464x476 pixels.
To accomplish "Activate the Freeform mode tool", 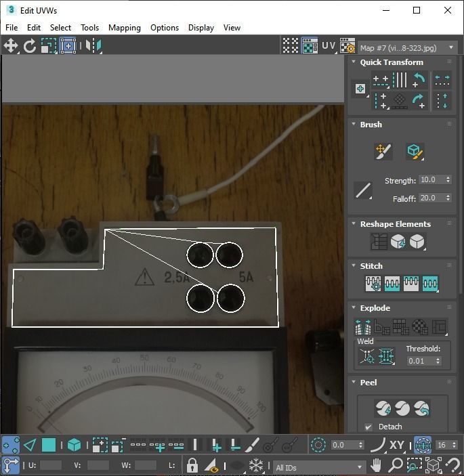I will tap(68, 46).
